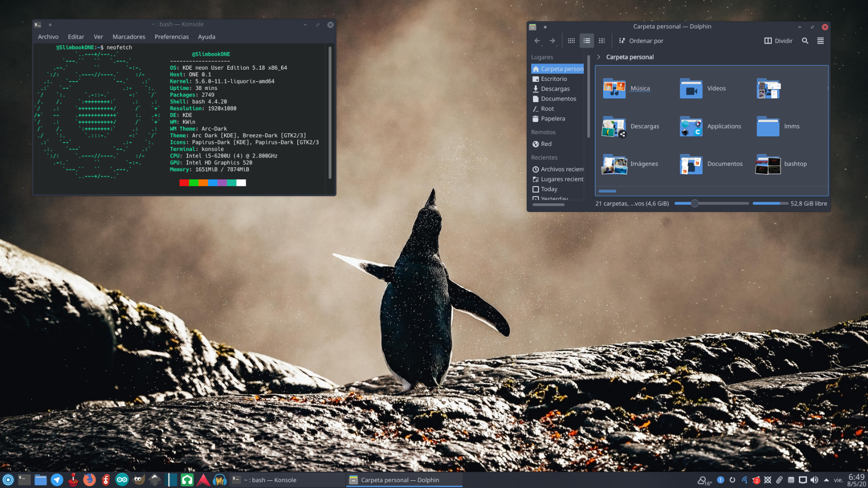Expand the breadcrumb arrow before Carpeta personal
868x488 pixels.
pyautogui.click(x=598, y=57)
